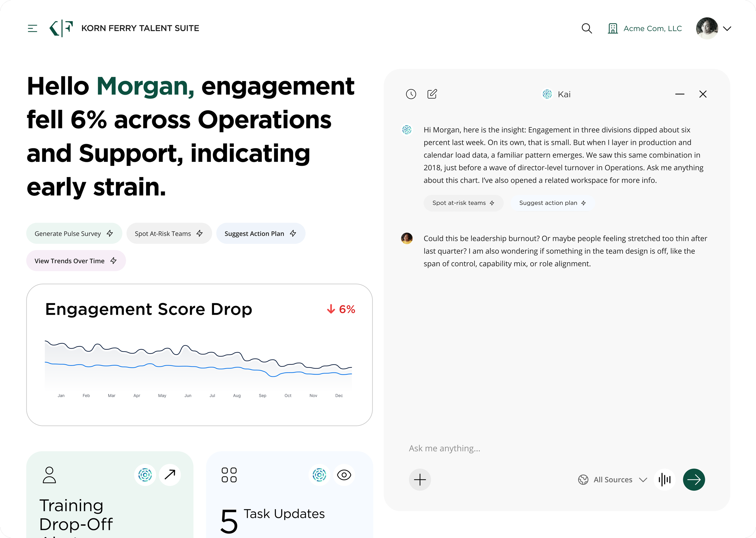Start a new Kai conversation with the compose icon
This screenshot has height=538, width=756.
[432, 94]
